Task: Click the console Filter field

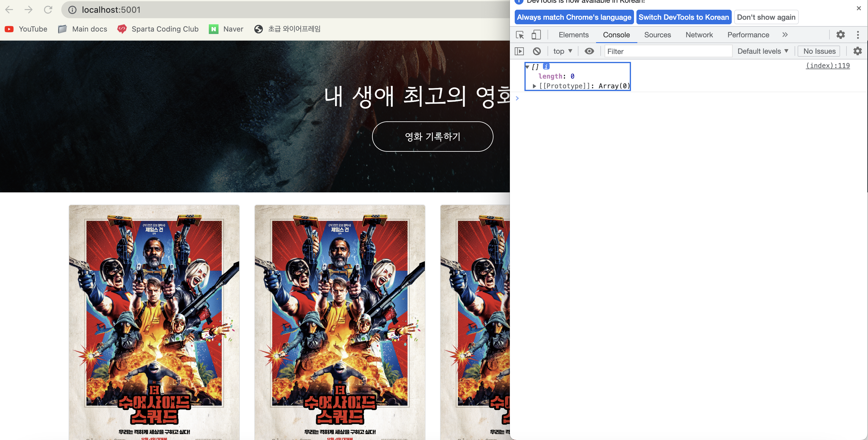Action: pos(668,51)
